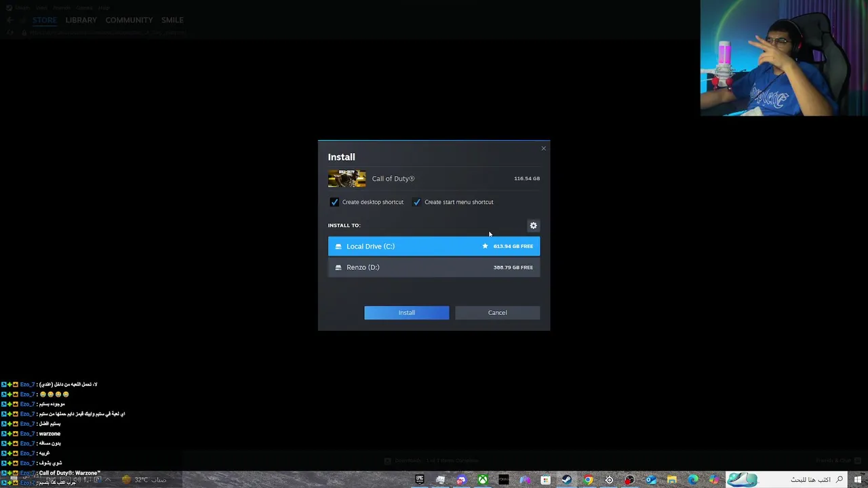The image size is (868, 488).
Task: Open Microsoft Store from taskbar
Action: click(x=545, y=480)
